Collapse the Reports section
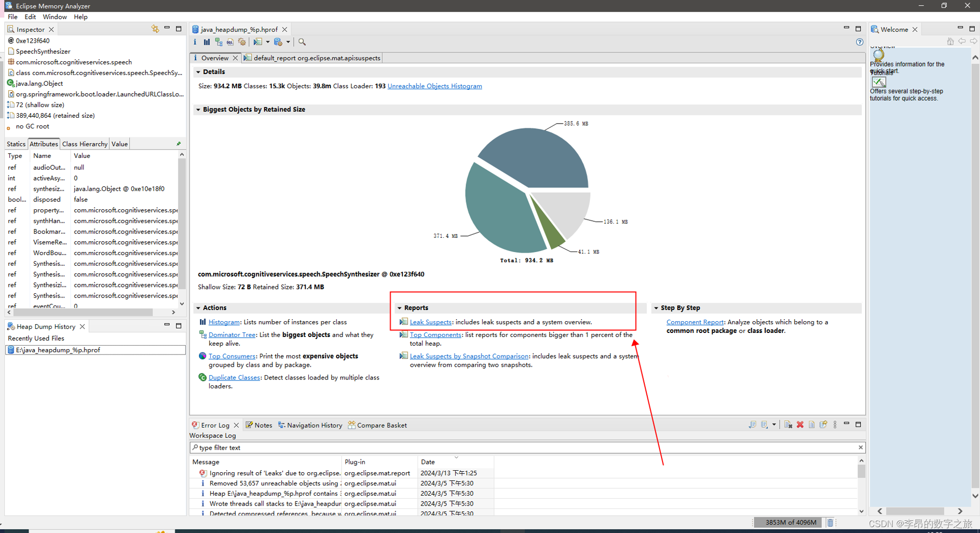The height and width of the screenshot is (533, 980). 401,307
